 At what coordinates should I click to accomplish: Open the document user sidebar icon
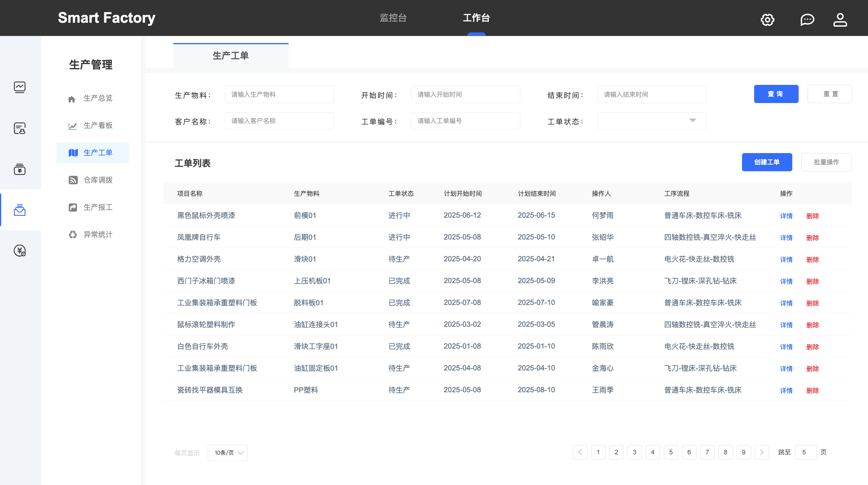pos(20,128)
